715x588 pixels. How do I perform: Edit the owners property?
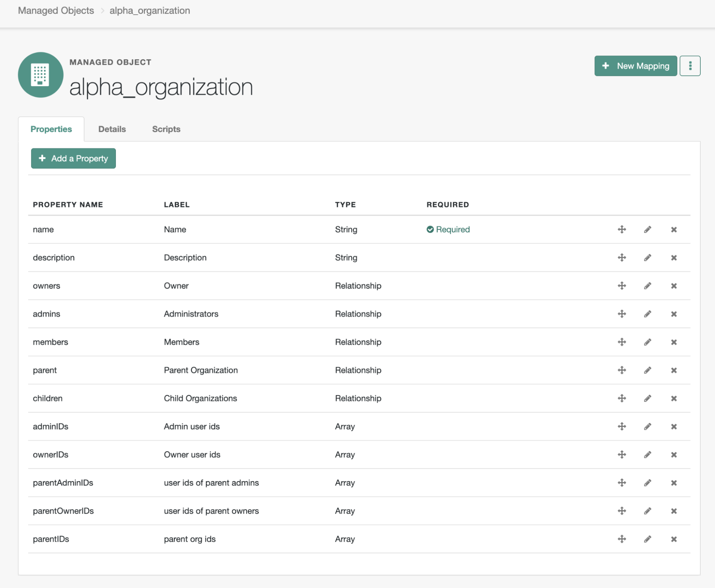[647, 286]
